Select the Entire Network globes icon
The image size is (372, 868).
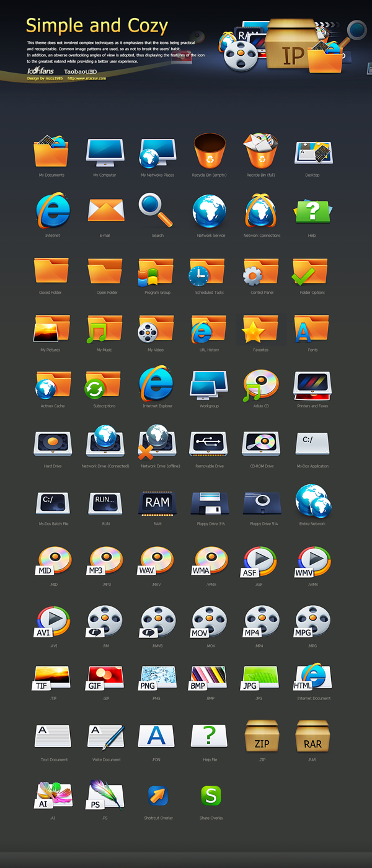point(313,500)
